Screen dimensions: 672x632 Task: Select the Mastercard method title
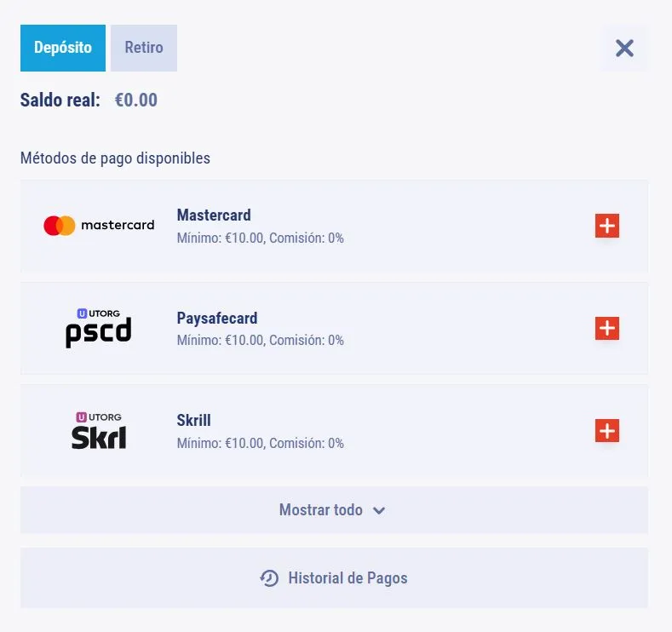click(214, 215)
